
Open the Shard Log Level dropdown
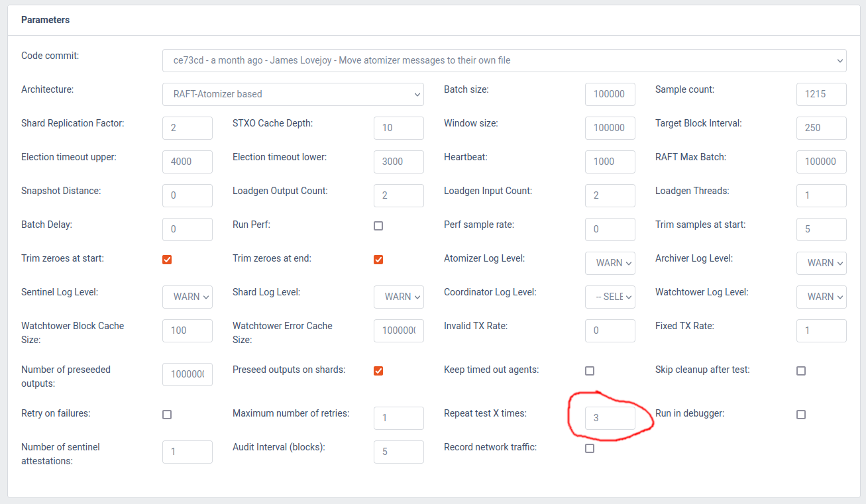pos(399,297)
